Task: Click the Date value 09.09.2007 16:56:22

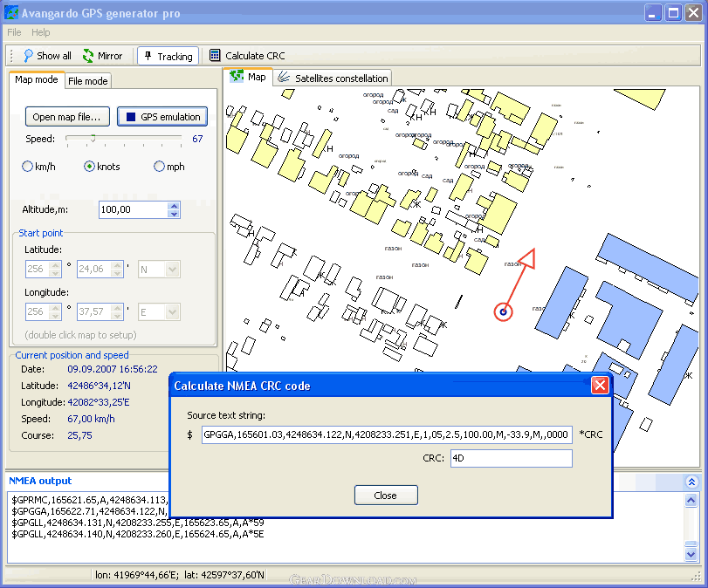Action: tap(113, 369)
